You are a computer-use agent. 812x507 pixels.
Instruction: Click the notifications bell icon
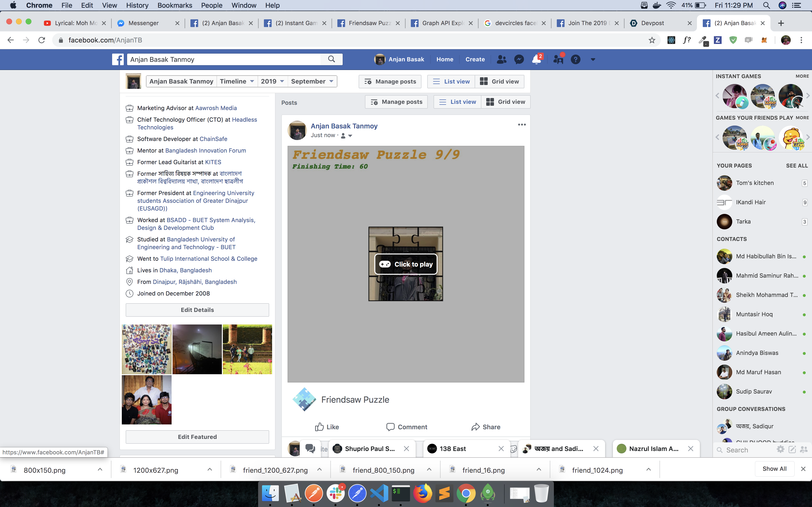pos(536,59)
